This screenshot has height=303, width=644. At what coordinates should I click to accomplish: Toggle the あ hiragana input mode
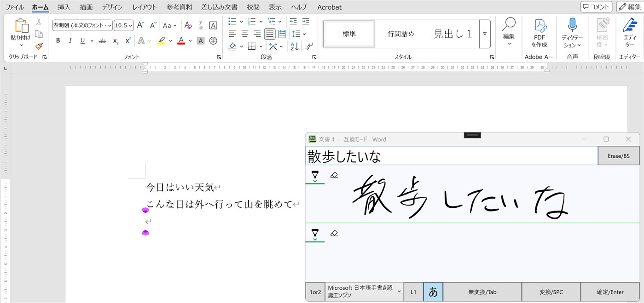pos(433,292)
